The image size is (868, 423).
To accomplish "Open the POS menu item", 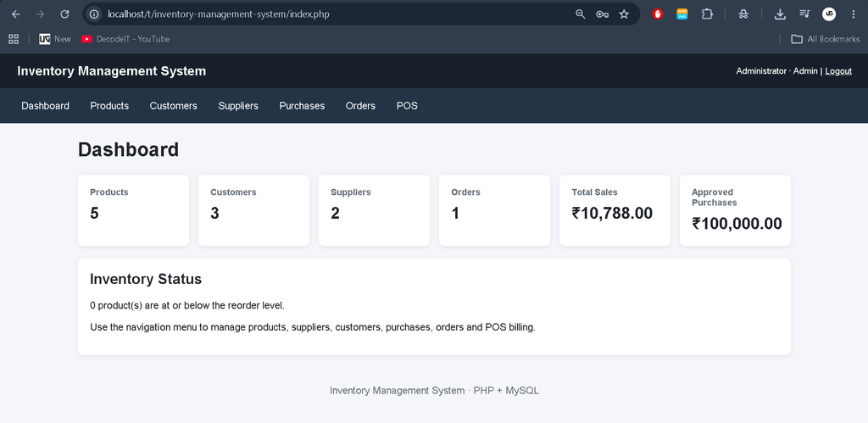I will pos(407,106).
